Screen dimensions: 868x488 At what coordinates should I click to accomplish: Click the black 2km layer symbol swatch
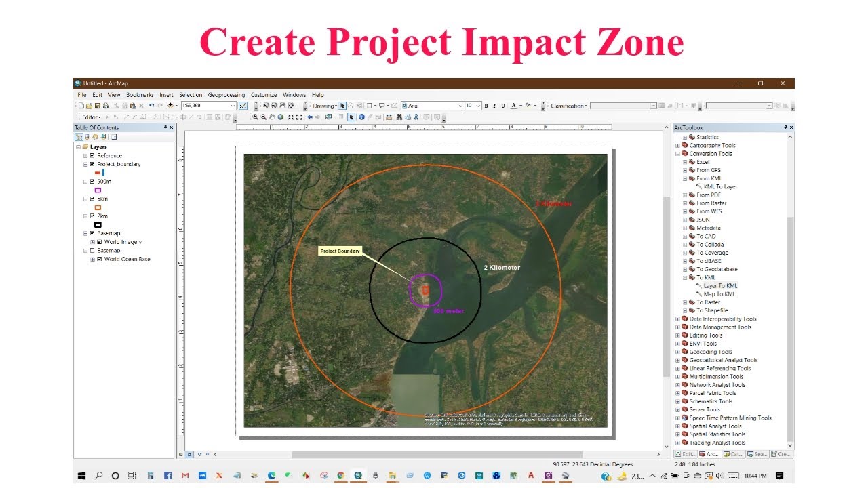[x=98, y=225]
